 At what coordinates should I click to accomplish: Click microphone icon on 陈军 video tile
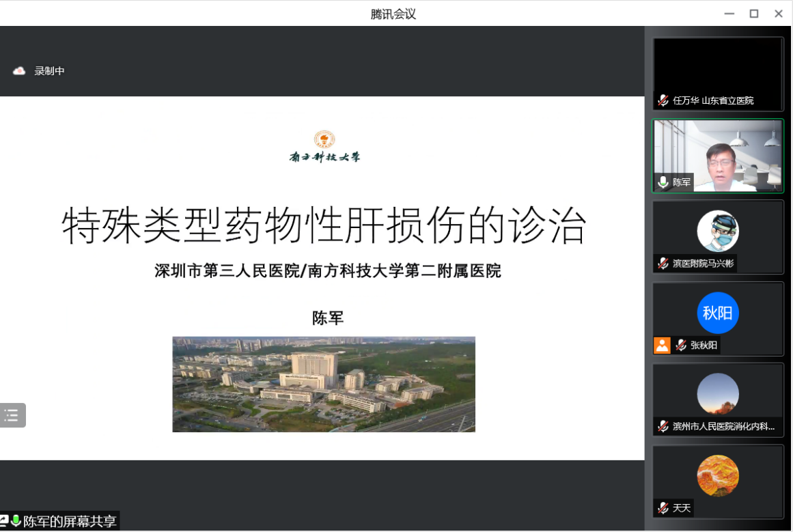pos(663,182)
